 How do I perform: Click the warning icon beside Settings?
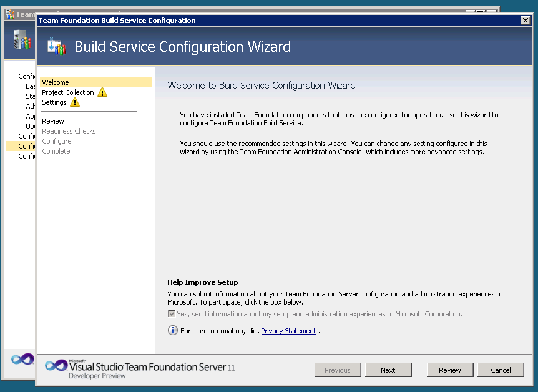pyautogui.click(x=75, y=102)
